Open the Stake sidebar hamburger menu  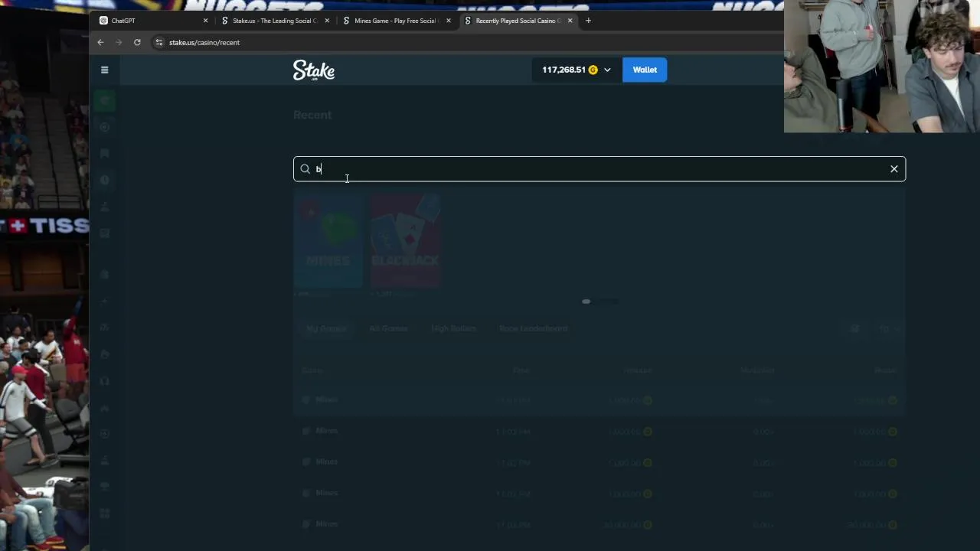coord(105,70)
